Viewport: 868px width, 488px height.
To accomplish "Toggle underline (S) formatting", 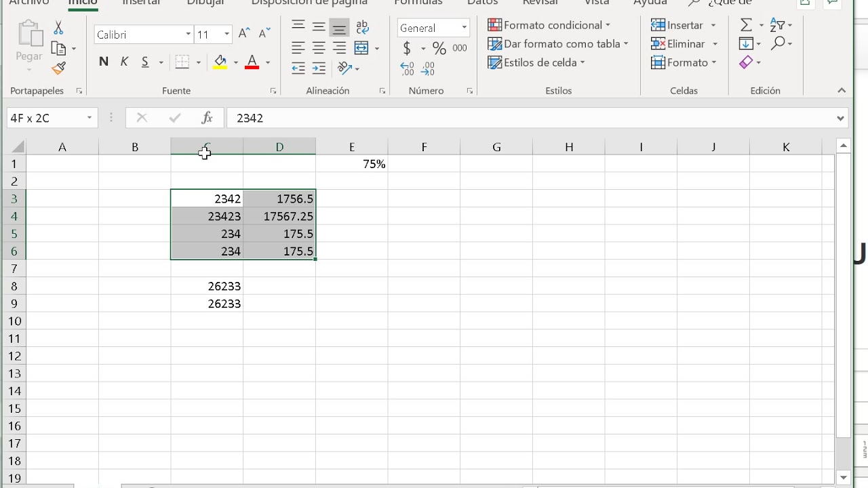I will 144,62.
